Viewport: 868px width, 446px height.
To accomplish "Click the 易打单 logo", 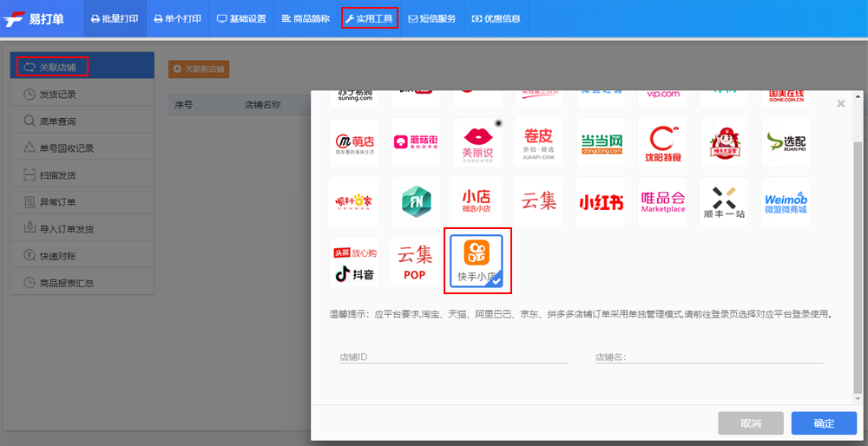I will 33,19.
